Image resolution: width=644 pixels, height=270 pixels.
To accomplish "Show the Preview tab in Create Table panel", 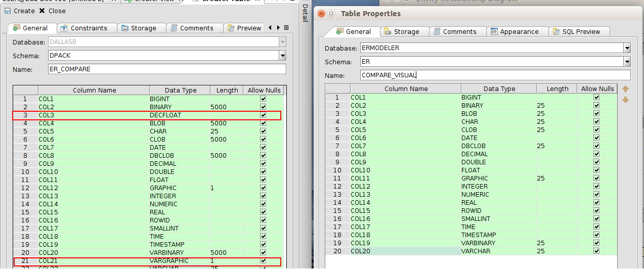I will point(244,28).
